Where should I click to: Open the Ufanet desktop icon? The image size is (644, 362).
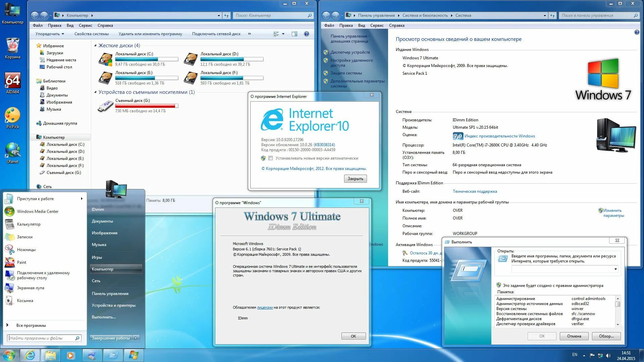pos(13,153)
